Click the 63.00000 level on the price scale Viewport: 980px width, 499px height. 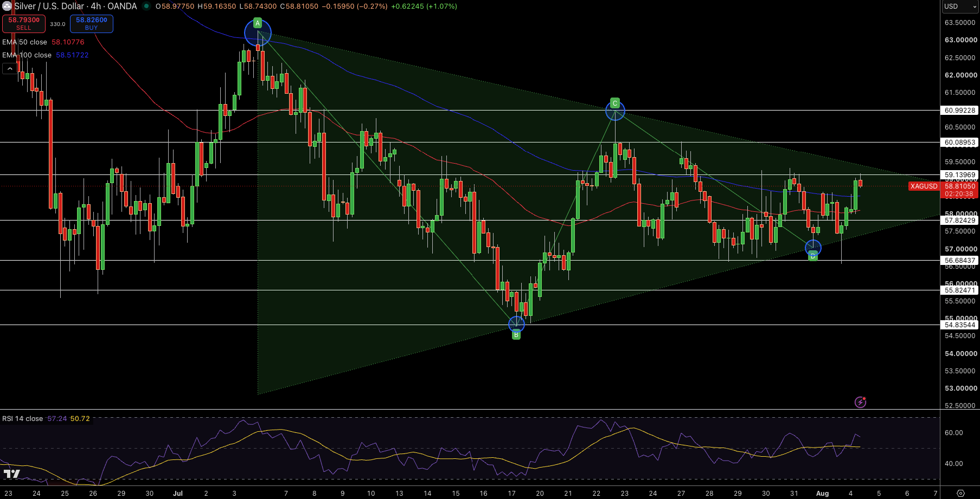click(x=960, y=40)
